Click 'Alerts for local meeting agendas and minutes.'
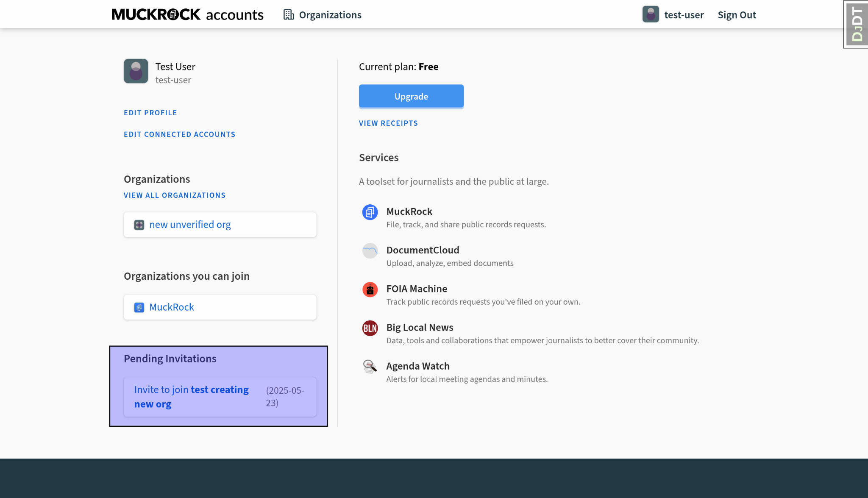This screenshot has height=498, width=868. point(467,379)
